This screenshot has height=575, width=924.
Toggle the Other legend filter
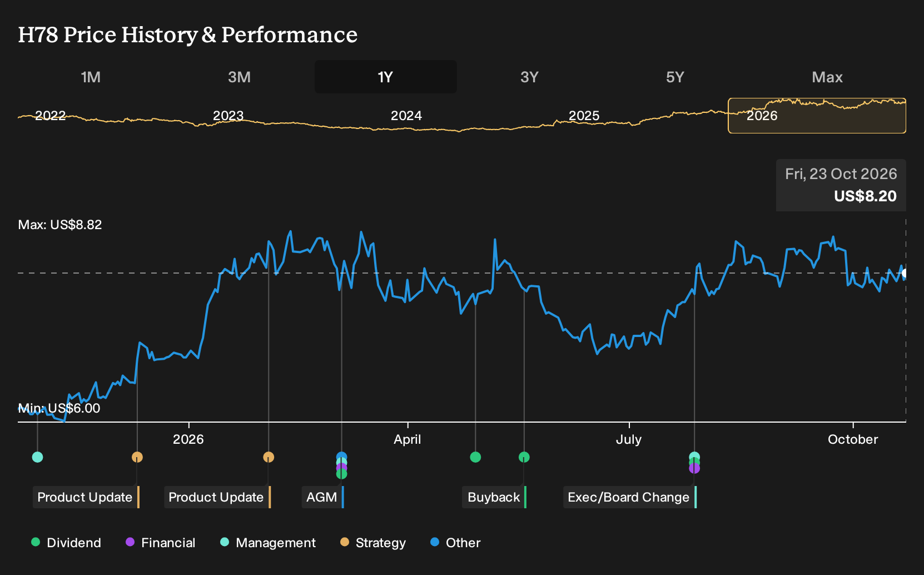pyautogui.click(x=455, y=542)
